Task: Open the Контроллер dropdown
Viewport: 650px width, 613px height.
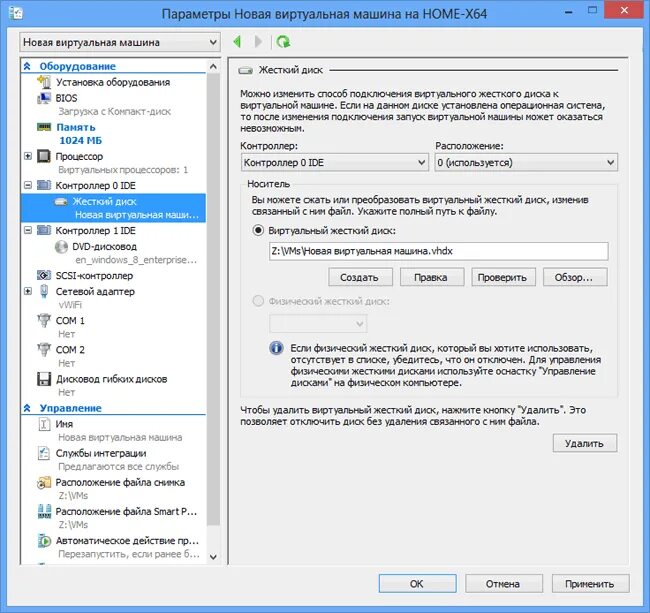Action: pos(335,162)
